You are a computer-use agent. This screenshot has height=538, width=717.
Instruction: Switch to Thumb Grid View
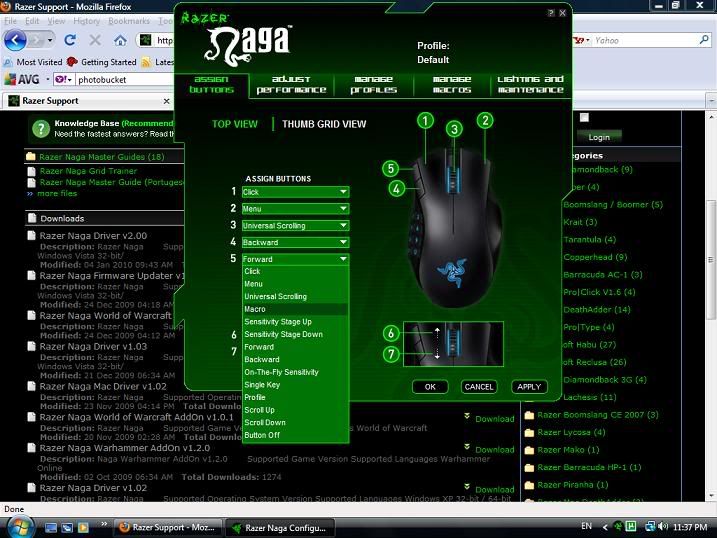pyautogui.click(x=323, y=125)
